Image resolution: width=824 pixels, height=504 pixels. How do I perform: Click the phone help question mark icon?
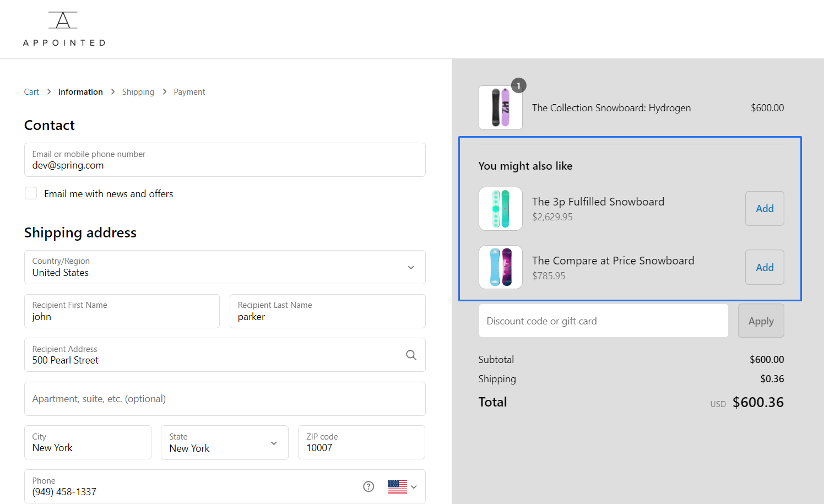(x=368, y=486)
